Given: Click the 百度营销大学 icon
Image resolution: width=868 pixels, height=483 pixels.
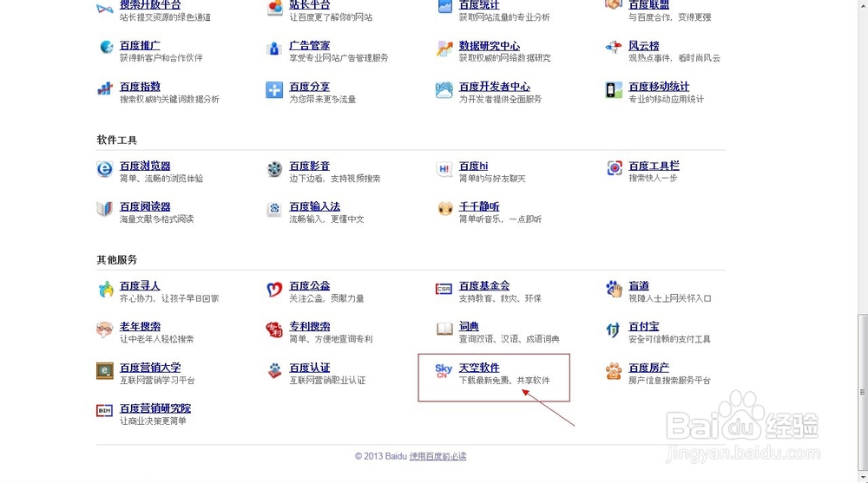Looking at the screenshot, I should [x=105, y=370].
